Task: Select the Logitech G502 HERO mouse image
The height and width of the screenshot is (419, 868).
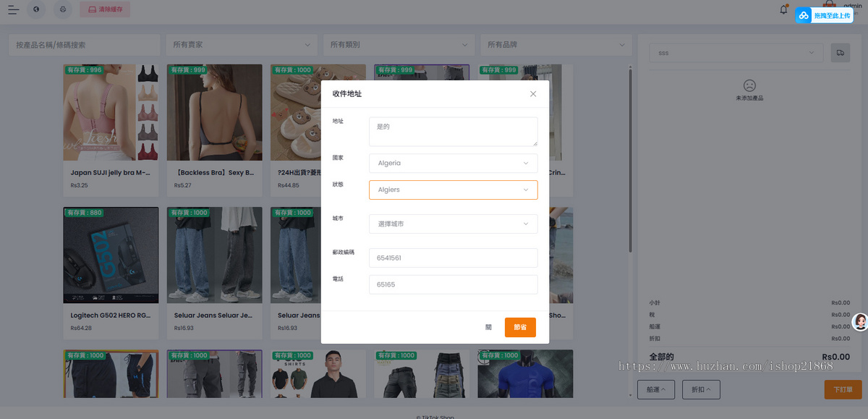Action: (111, 255)
